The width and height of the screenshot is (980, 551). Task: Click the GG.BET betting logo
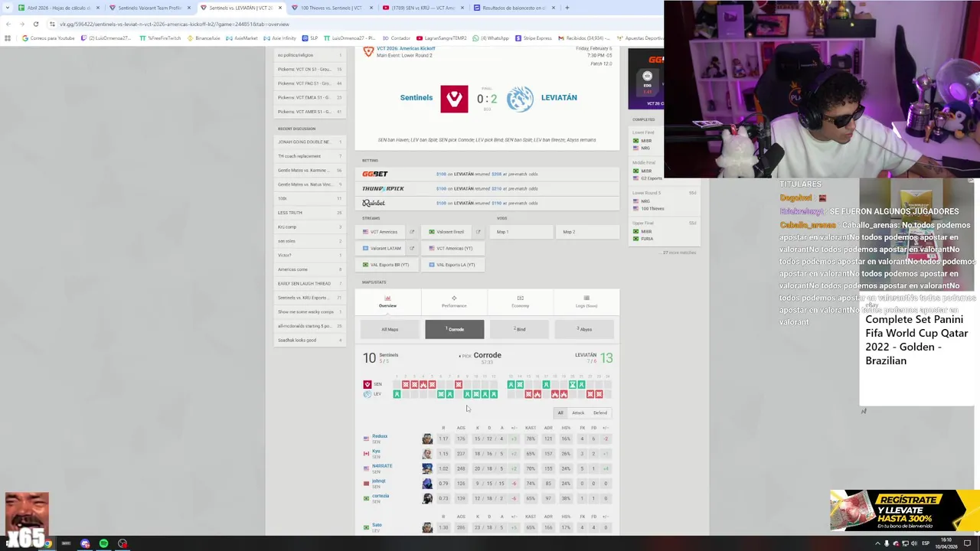click(375, 174)
